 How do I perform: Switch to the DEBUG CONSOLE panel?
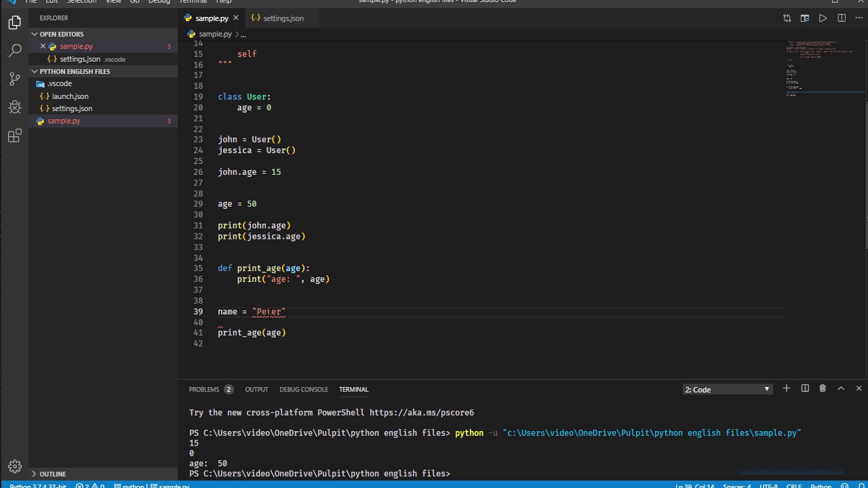(304, 389)
